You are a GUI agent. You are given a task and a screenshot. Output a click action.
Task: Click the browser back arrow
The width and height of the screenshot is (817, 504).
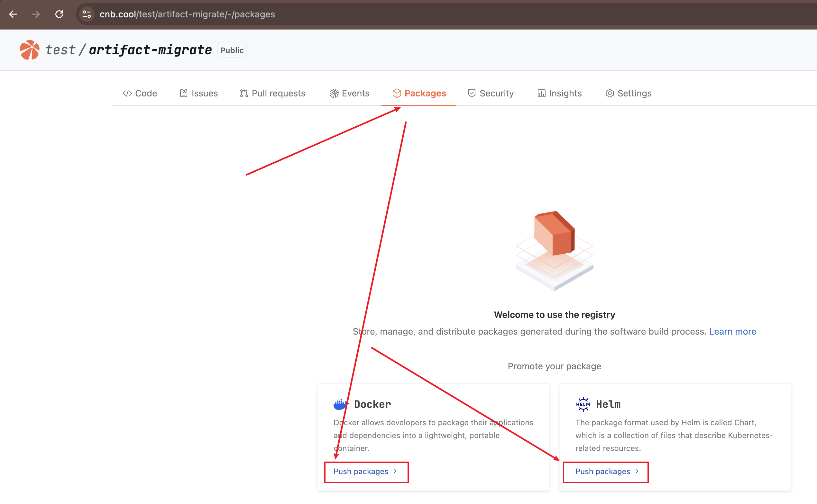[13, 14]
